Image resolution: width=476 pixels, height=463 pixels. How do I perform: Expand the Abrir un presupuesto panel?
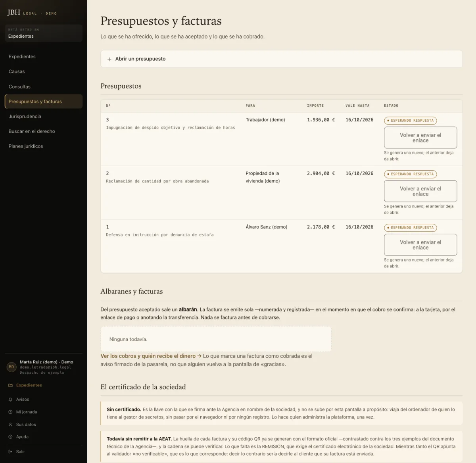[x=282, y=59]
